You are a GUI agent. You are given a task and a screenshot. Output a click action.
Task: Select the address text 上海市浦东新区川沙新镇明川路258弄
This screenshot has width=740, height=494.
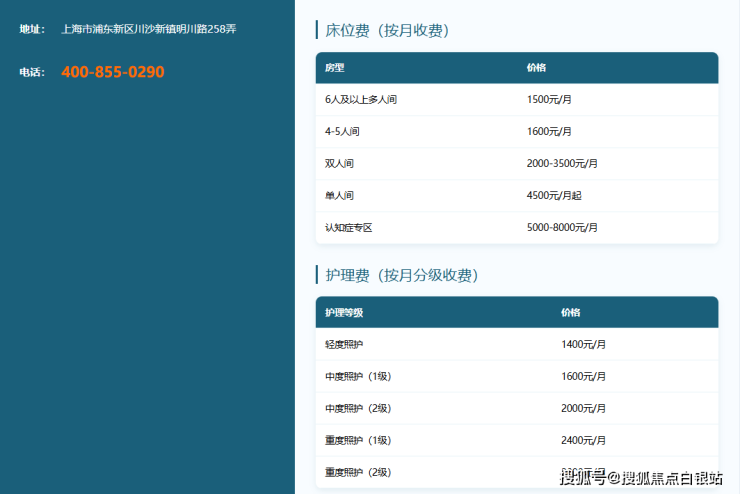point(149,29)
